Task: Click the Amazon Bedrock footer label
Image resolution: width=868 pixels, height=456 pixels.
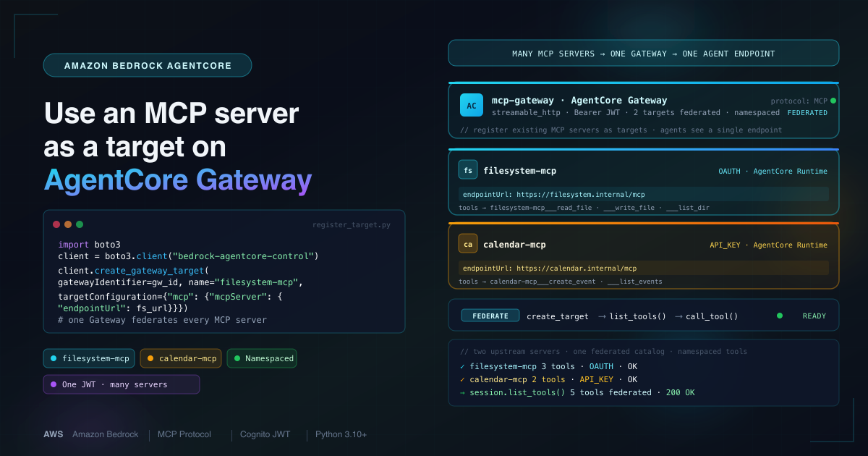Action: click(x=105, y=434)
